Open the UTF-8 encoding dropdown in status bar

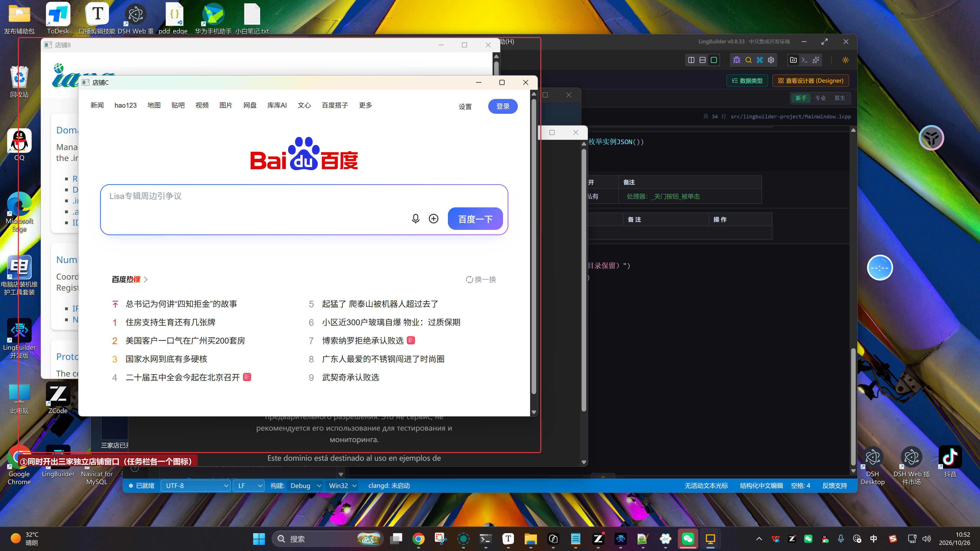click(195, 486)
